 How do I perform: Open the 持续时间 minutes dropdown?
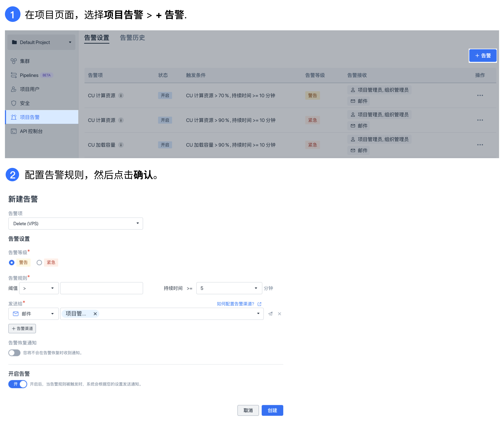[x=229, y=288]
